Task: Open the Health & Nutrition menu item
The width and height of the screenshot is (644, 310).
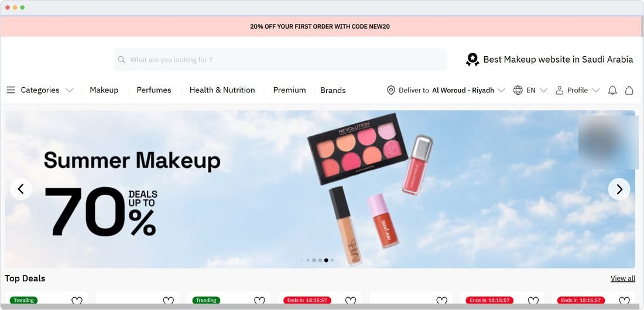Action: [x=222, y=90]
